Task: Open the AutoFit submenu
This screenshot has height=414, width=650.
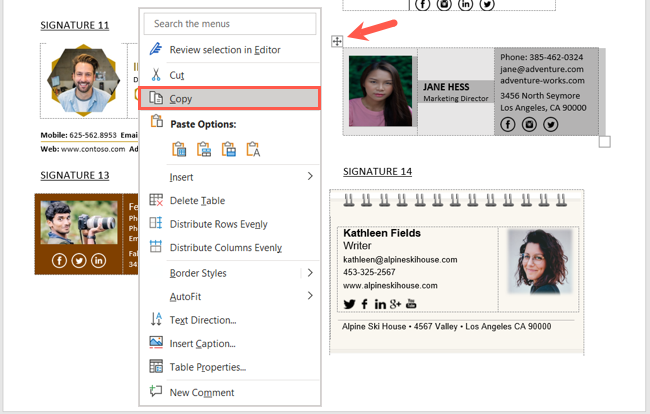Action: pos(230,297)
